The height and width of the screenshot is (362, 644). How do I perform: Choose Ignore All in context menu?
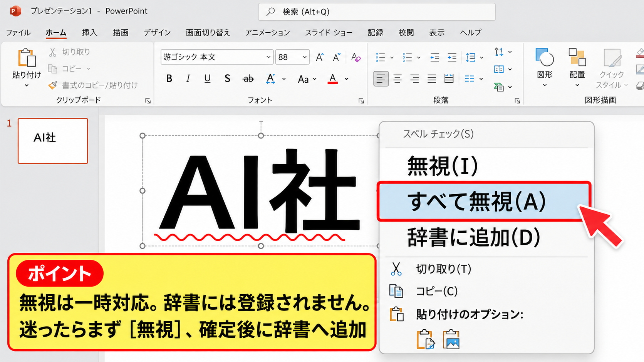tap(484, 202)
